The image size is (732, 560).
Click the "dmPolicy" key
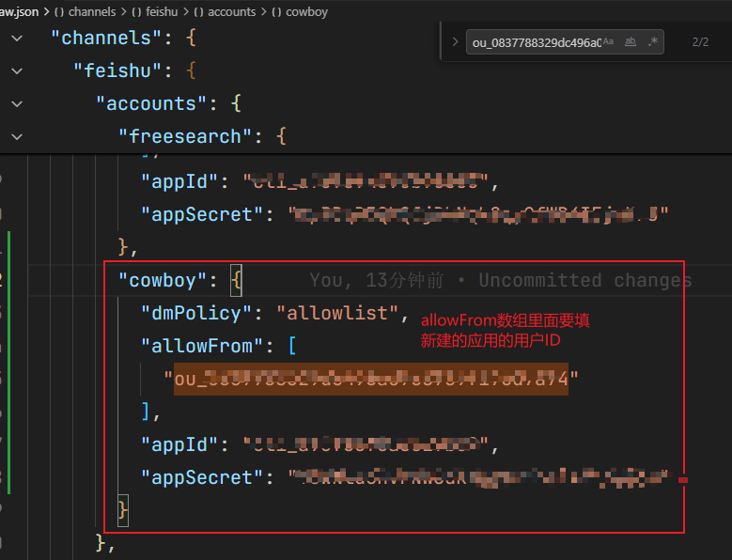click(x=196, y=313)
